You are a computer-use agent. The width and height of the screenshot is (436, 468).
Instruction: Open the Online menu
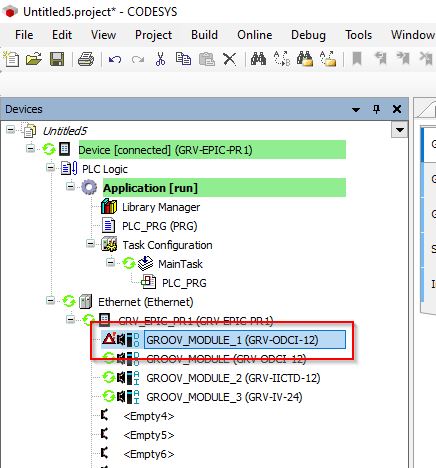[255, 35]
